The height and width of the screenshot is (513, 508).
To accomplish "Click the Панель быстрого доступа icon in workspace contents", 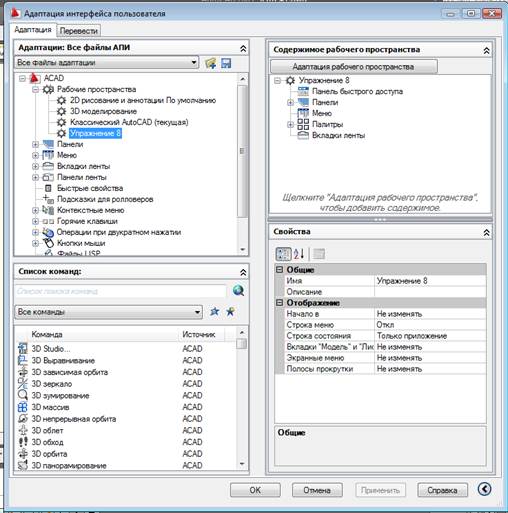I will 303,91.
